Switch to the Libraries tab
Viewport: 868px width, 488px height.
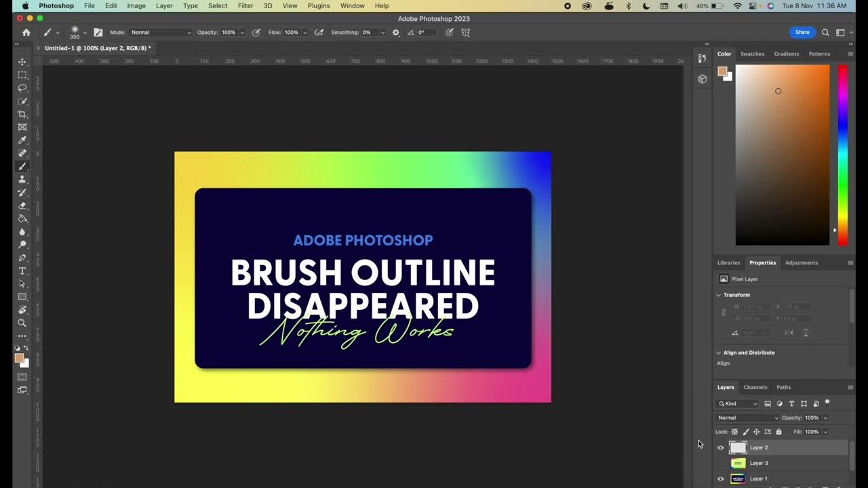(x=729, y=262)
